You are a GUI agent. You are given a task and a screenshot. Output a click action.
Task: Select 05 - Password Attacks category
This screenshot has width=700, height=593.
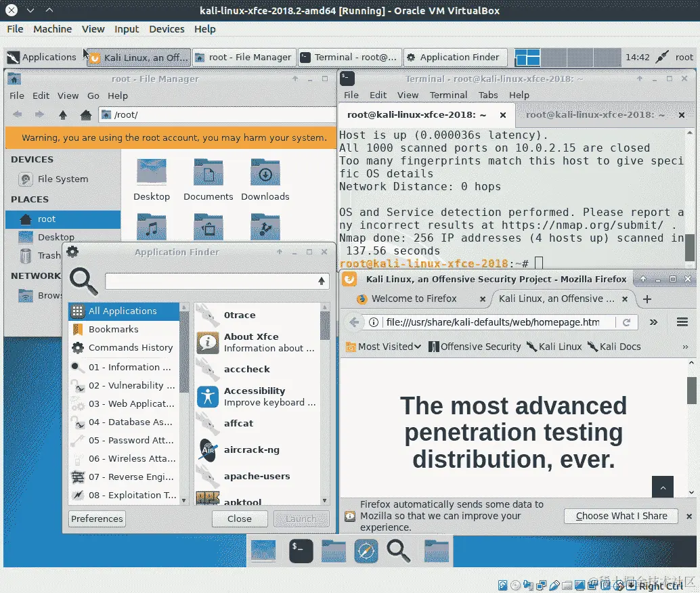(124, 440)
